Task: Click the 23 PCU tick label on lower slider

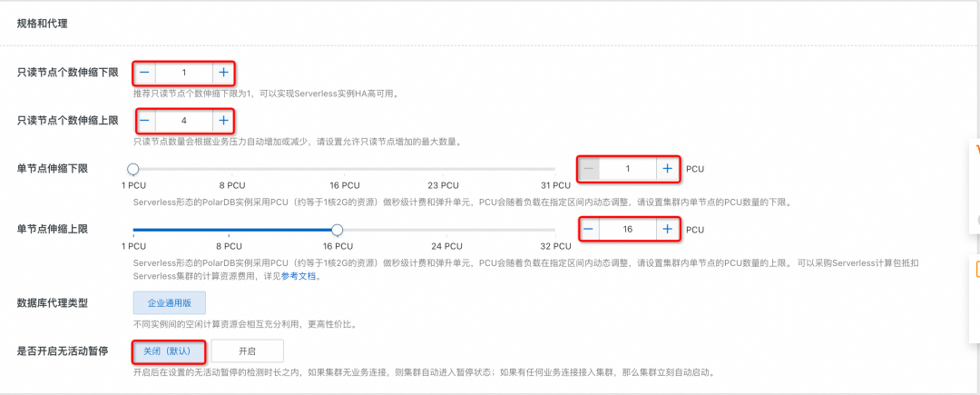Action: pos(443,185)
